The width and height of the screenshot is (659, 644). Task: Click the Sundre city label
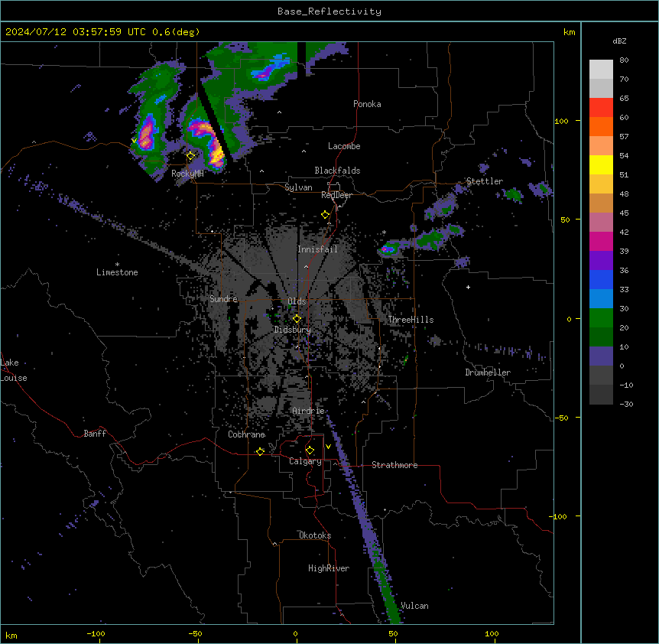[x=223, y=299]
